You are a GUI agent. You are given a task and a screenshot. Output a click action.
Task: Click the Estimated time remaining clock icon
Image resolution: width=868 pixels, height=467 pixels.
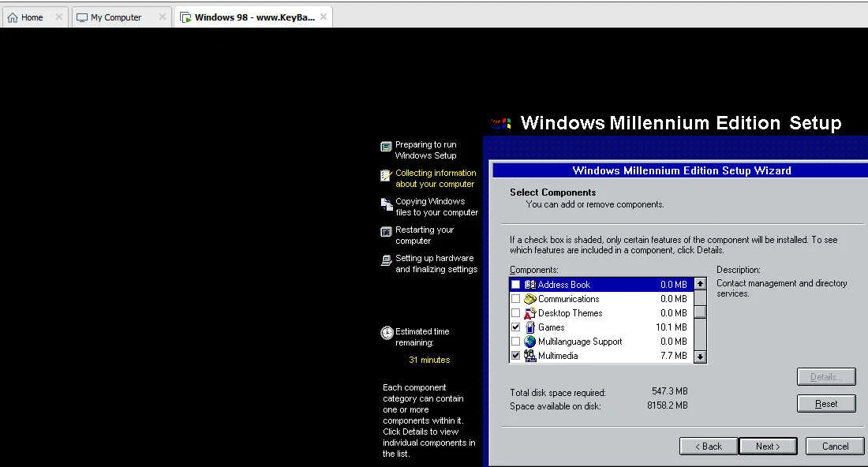pos(387,333)
